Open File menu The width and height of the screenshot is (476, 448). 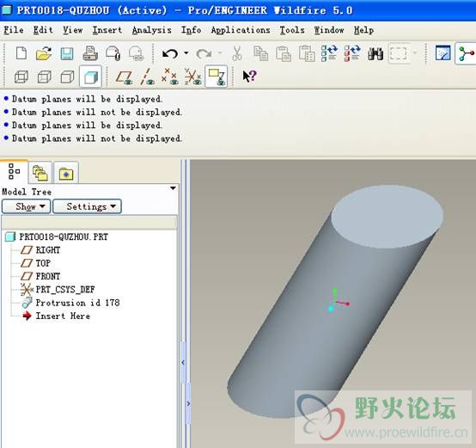14,30
